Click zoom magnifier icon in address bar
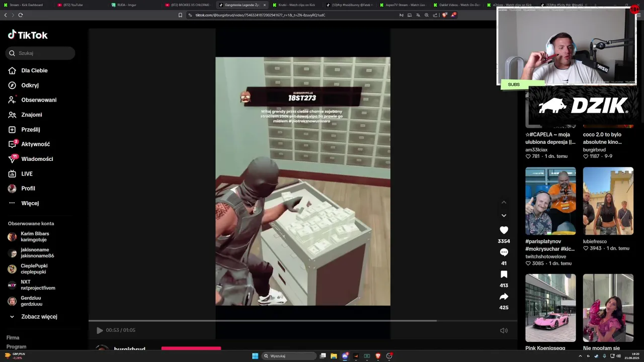Viewport: 644px width, 362px height. 427,15
